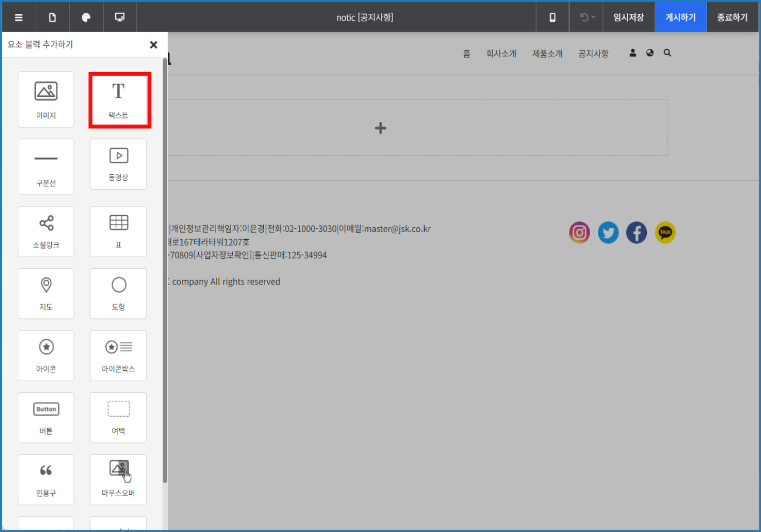The height and width of the screenshot is (532, 761).
Task: Insert a divider line (구분선) block
Action: point(46,166)
